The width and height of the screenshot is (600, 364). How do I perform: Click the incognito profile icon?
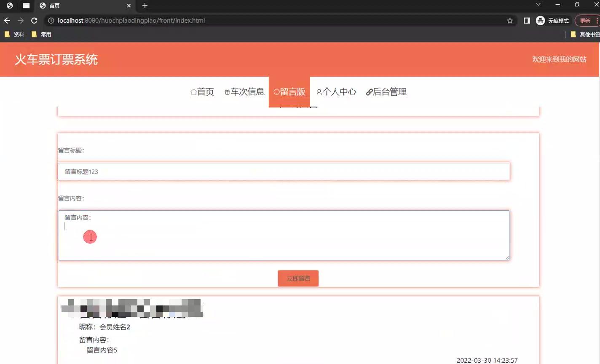click(x=540, y=20)
